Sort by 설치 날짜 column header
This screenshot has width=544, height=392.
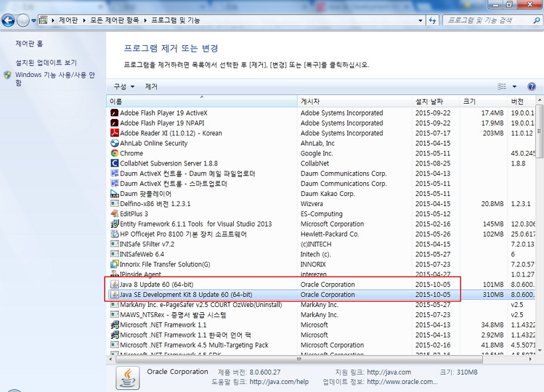pyautogui.click(x=436, y=101)
